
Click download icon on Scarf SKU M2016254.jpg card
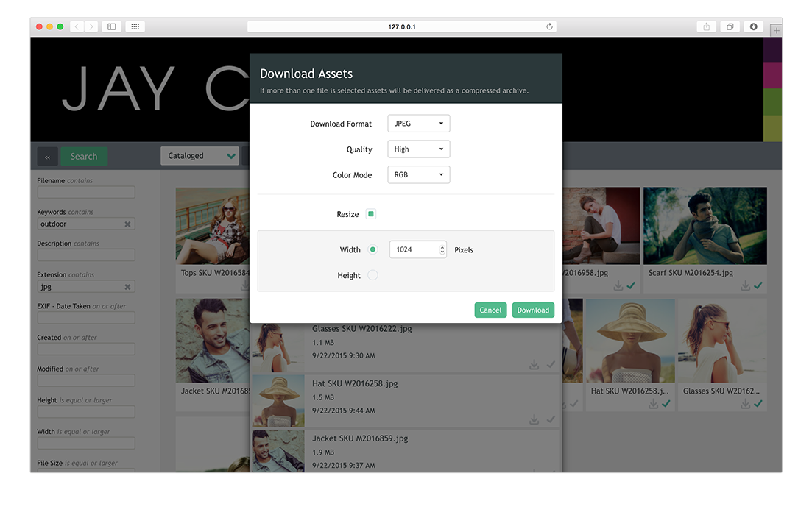745,285
